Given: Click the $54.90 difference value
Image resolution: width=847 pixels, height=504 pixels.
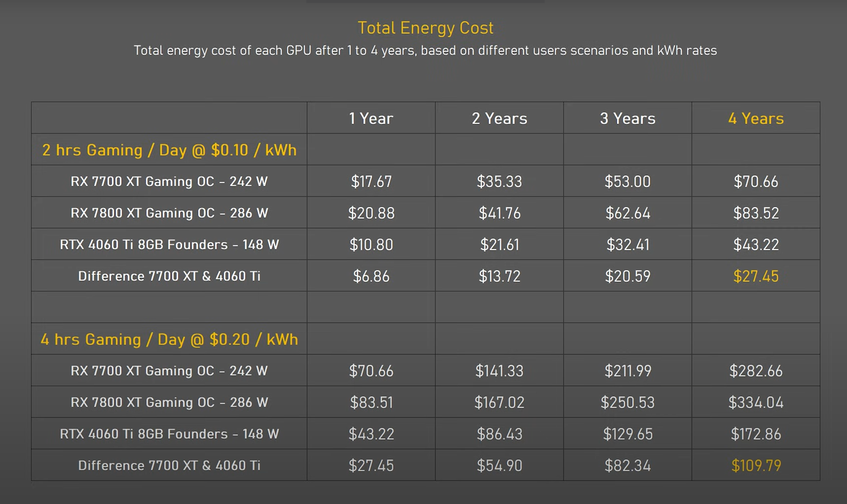Looking at the screenshot, I should (x=499, y=466).
